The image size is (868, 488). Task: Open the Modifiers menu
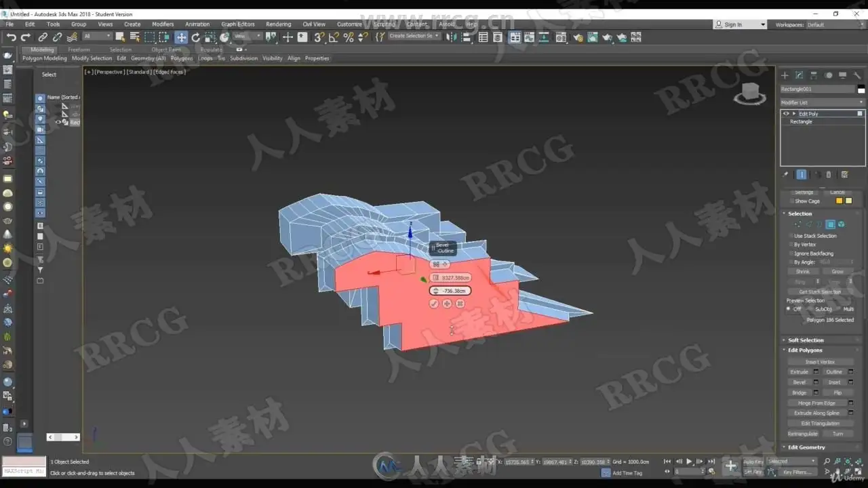click(163, 24)
